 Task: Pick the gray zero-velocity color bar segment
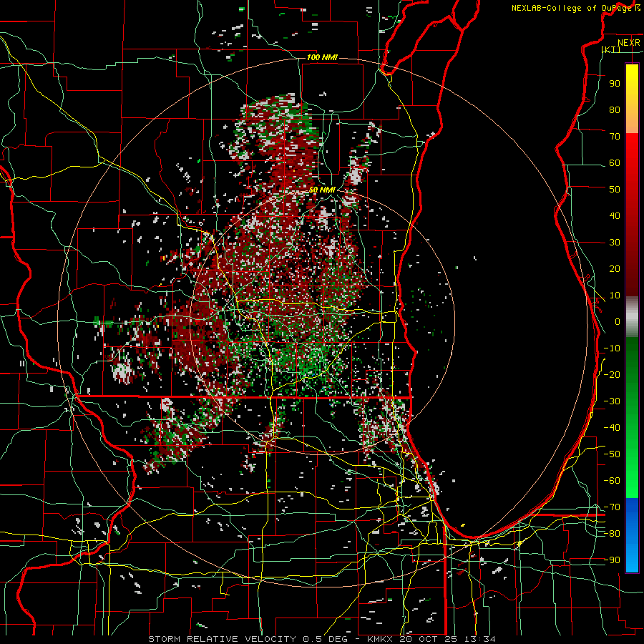coord(632,317)
